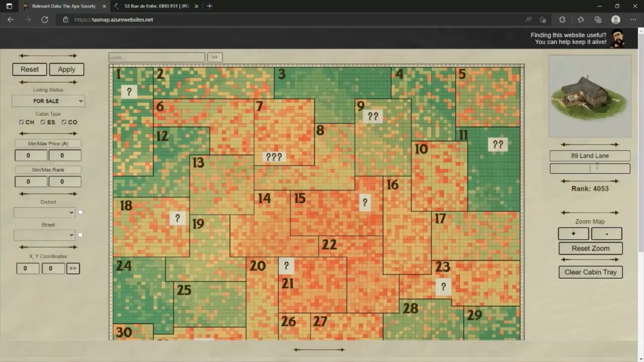Click the browser extensions icon

click(x=562, y=20)
